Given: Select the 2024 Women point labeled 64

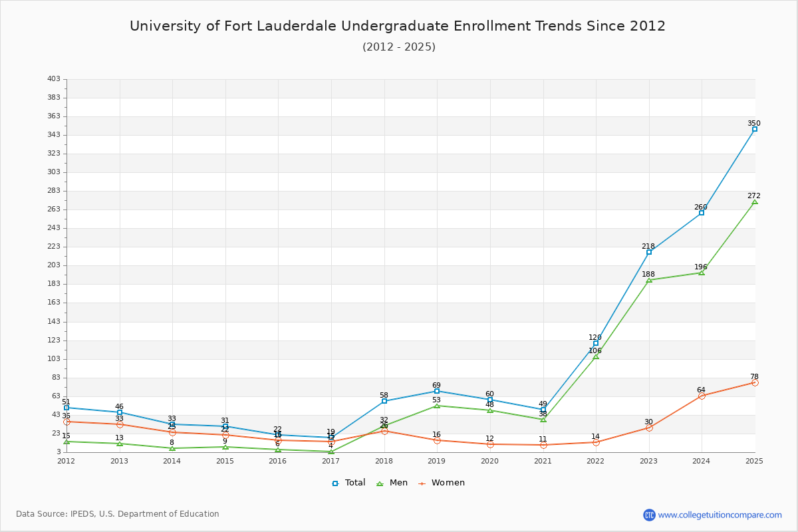Looking at the screenshot, I should pos(702,396).
